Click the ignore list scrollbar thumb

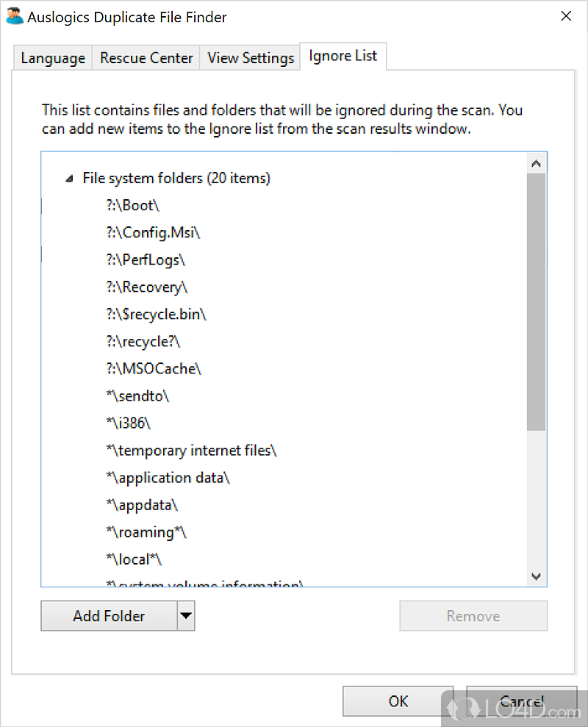point(536,301)
